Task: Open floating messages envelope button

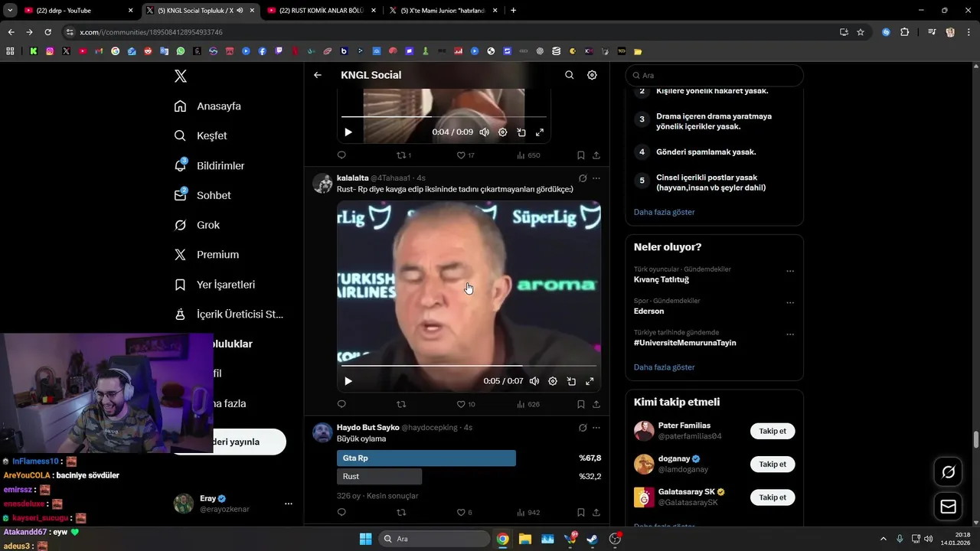Action: tap(948, 507)
